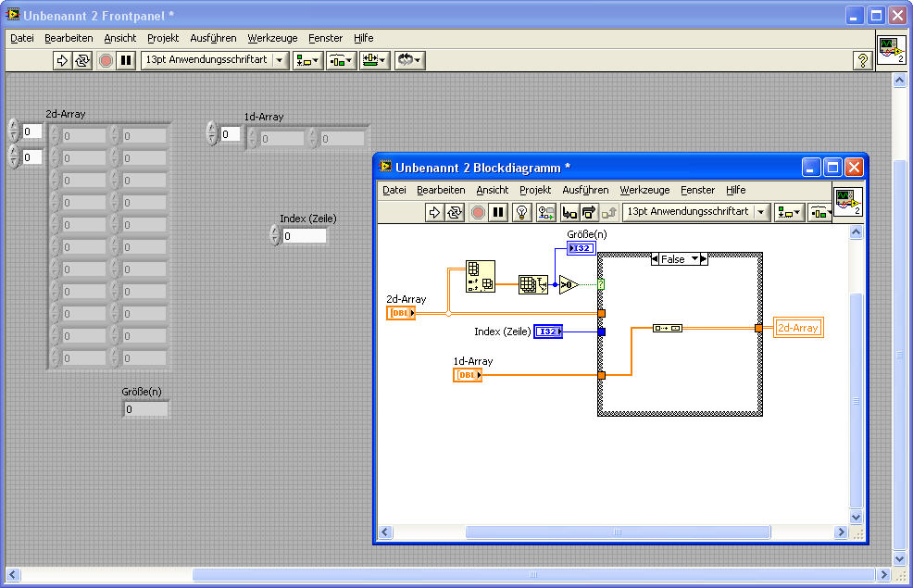Click the 2d-Array orange DBL terminal

point(401,313)
